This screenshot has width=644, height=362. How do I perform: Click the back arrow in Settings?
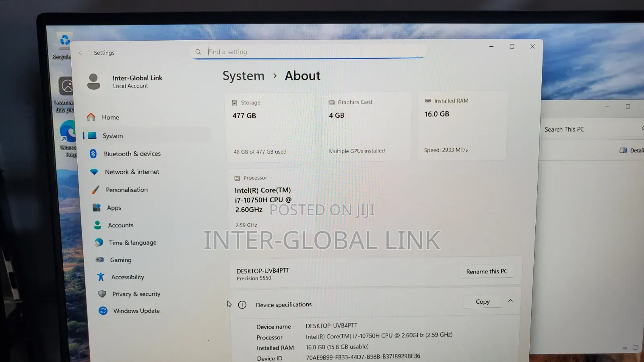82,53
